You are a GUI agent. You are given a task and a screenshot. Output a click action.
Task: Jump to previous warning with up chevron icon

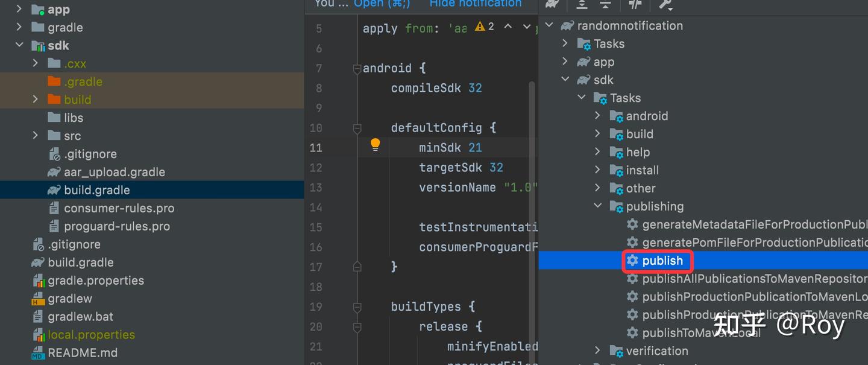click(508, 27)
